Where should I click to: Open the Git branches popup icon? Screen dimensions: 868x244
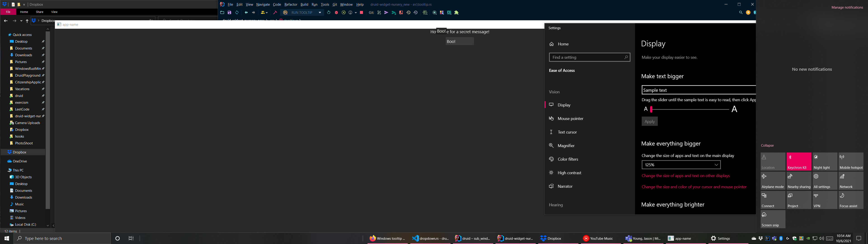click(379, 12)
